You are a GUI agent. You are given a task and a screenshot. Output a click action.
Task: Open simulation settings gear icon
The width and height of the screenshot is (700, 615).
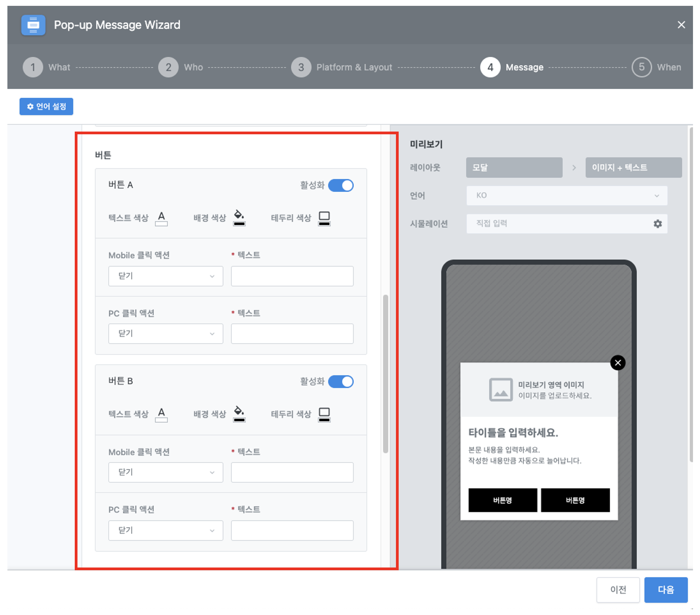point(658,224)
